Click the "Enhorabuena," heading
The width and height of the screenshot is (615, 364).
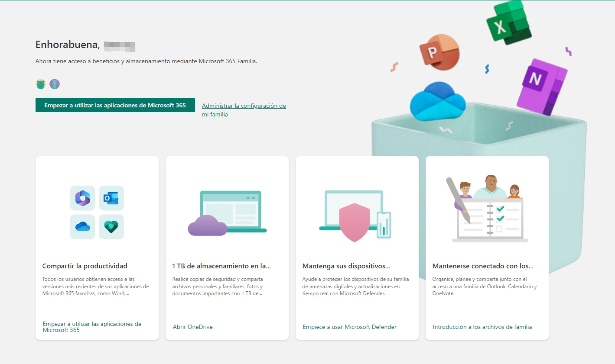pos(68,45)
